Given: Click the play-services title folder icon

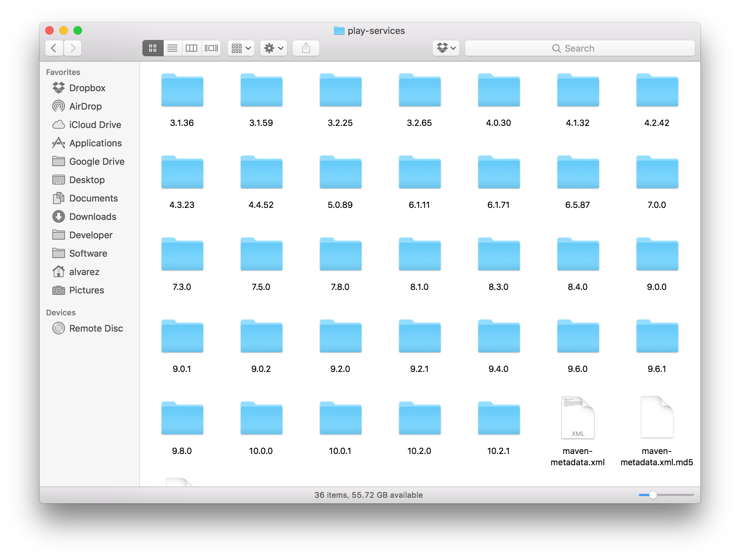Looking at the screenshot, I should 339,31.
